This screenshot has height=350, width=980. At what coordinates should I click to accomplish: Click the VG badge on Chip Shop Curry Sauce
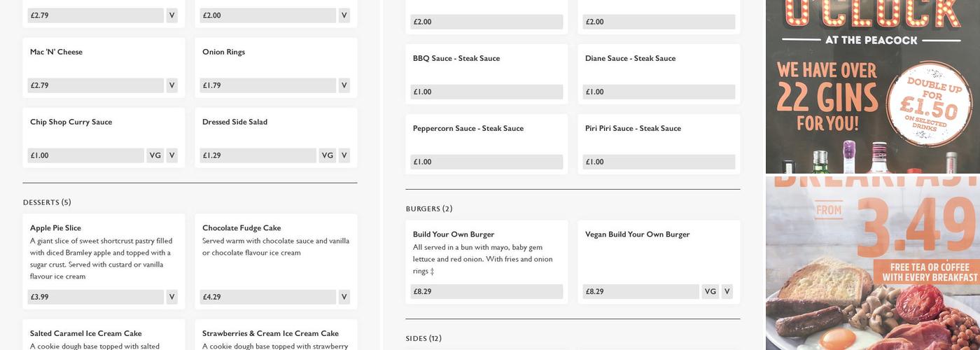pos(155,155)
